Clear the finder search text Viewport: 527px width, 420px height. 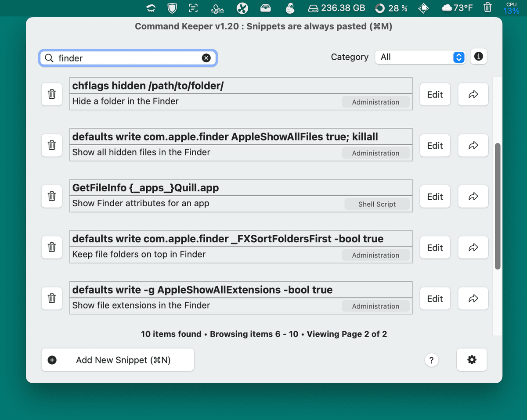click(206, 58)
